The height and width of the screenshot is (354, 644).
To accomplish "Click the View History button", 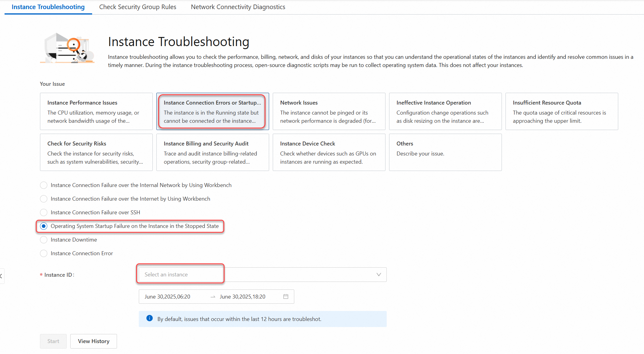I will (x=94, y=341).
